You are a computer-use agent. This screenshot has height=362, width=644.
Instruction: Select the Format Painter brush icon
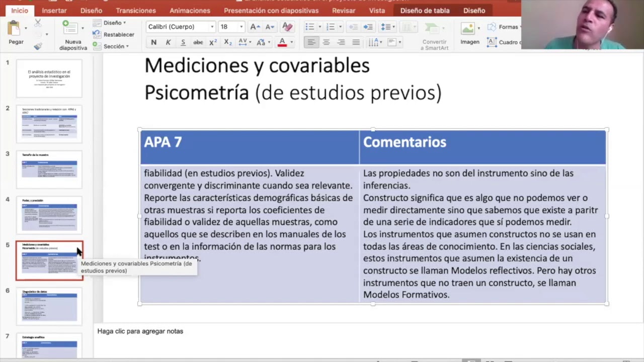tap(38, 46)
